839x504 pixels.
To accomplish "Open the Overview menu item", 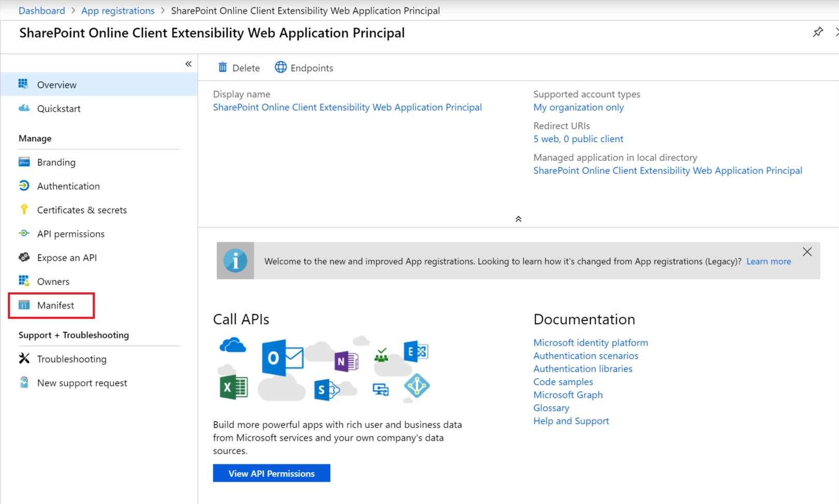I will (99, 84).
